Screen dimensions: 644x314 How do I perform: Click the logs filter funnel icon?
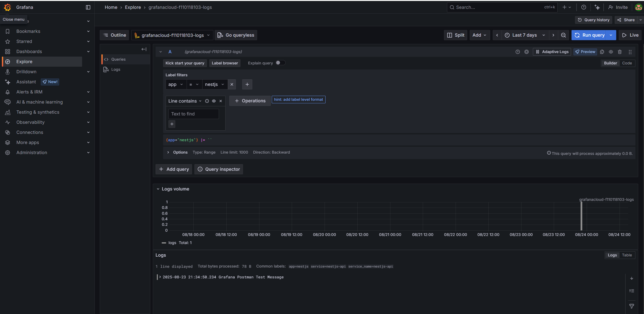tap(631, 306)
